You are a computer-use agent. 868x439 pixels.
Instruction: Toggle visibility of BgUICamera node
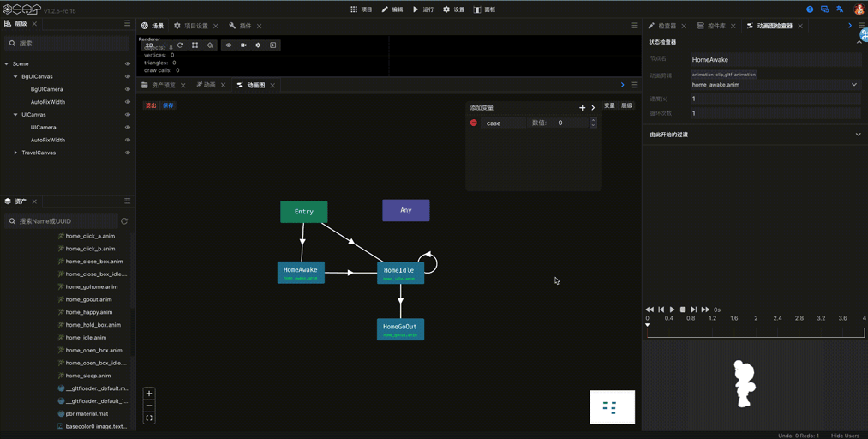[x=128, y=89]
